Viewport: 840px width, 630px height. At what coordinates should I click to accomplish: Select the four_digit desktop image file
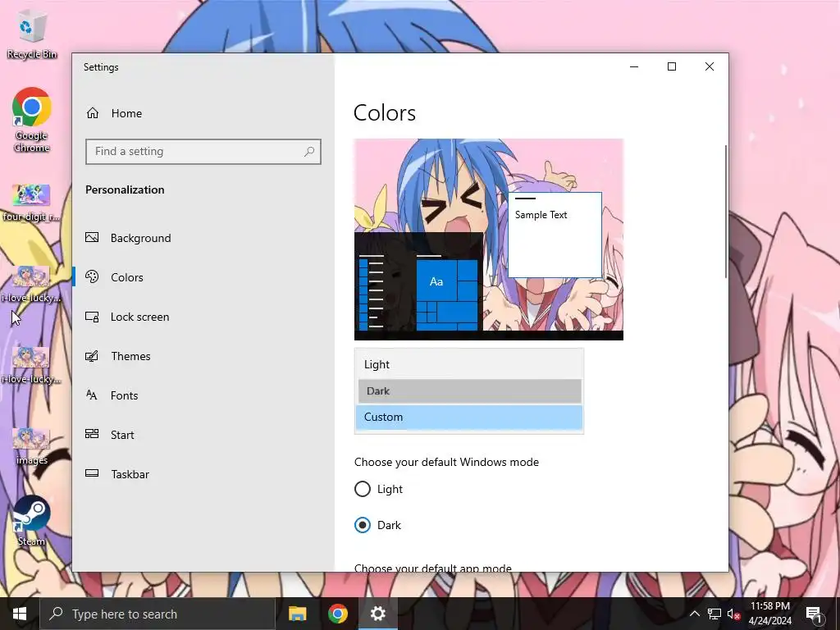click(32, 203)
